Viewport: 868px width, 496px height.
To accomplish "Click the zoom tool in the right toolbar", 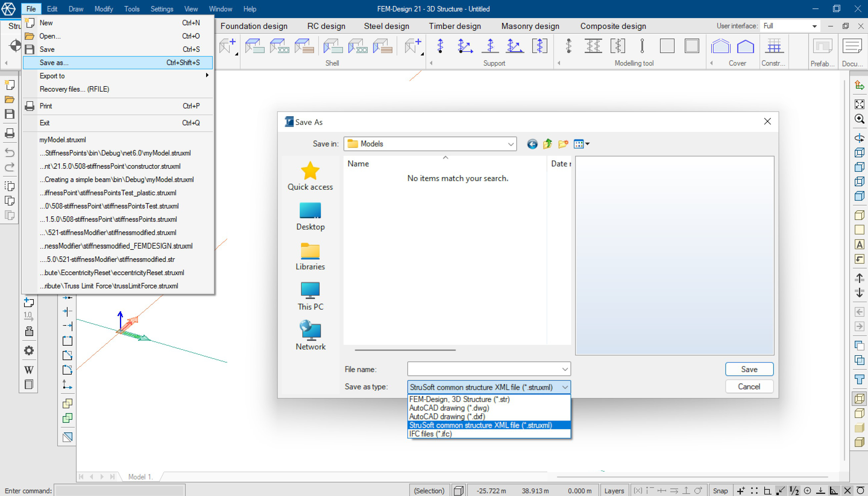I will click(x=859, y=119).
